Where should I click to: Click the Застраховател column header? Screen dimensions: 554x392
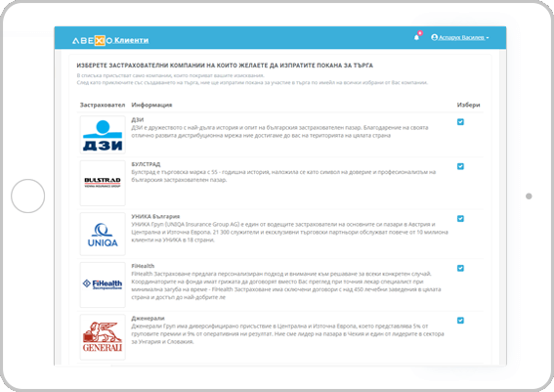tap(103, 105)
